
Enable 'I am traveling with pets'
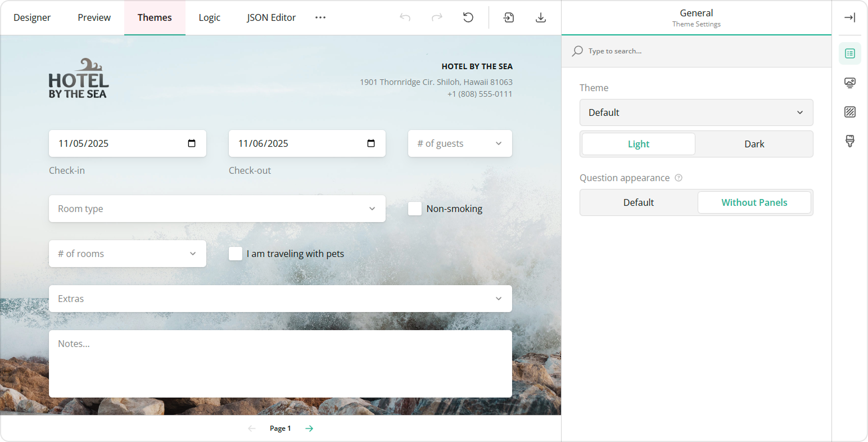(x=236, y=254)
